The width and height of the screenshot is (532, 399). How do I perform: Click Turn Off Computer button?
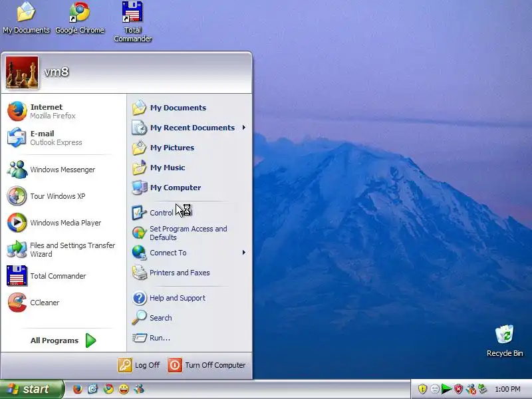click(x=207, y=365)
